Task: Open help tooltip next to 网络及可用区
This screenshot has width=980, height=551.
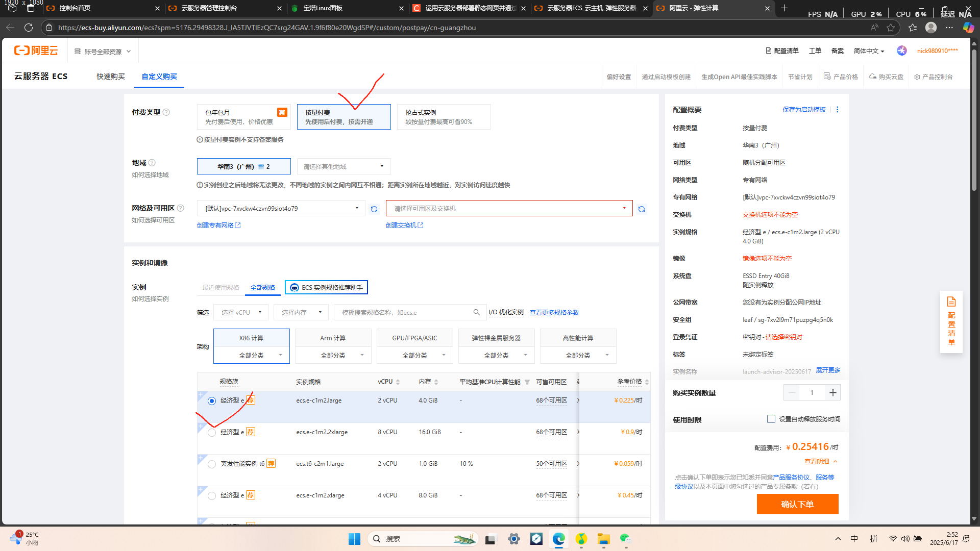Action: pos(180,208)
